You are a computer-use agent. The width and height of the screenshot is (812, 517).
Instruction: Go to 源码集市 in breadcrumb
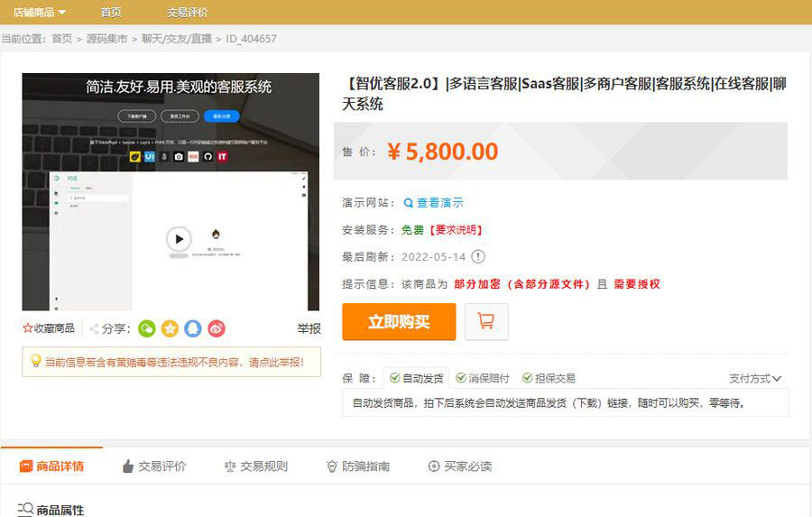click(x=106, y=39)
